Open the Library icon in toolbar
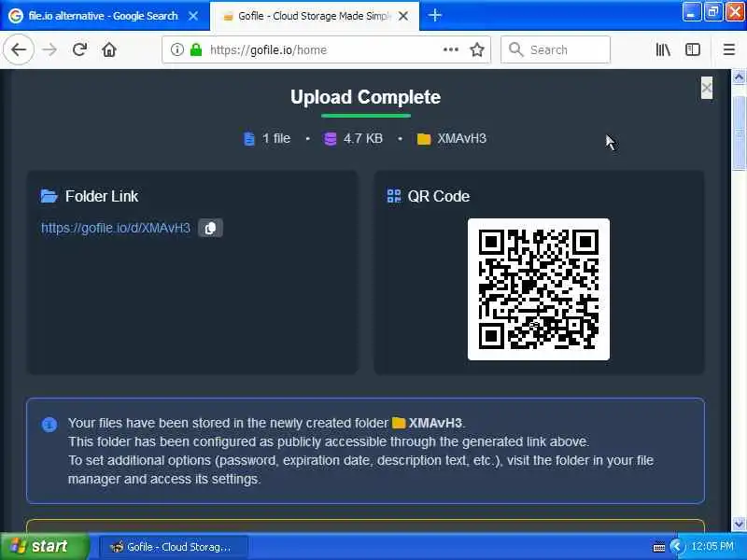 (x=663, y=49)
